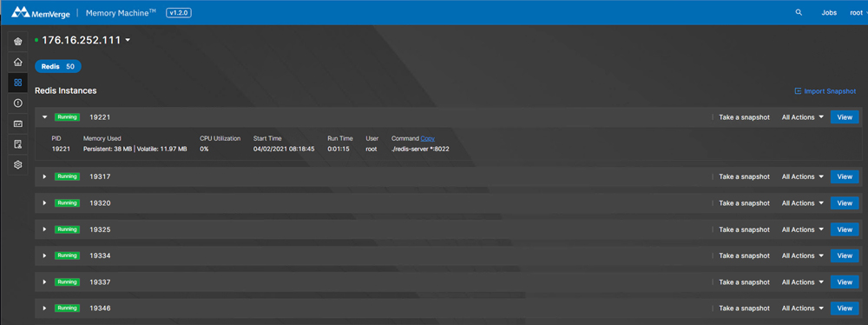868x325 pixels.
Task: Take a snapshot of instance 19317
Action: (x=744, y=176)
